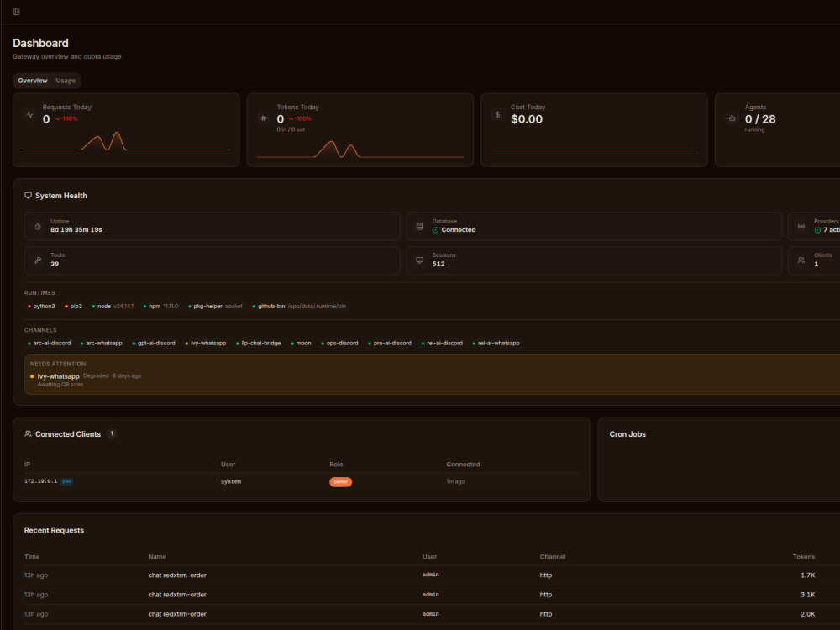This screenshot has height=630, width=840.
Task: Open the pro-ai-discord channel
Action: (x=390, y=344)
